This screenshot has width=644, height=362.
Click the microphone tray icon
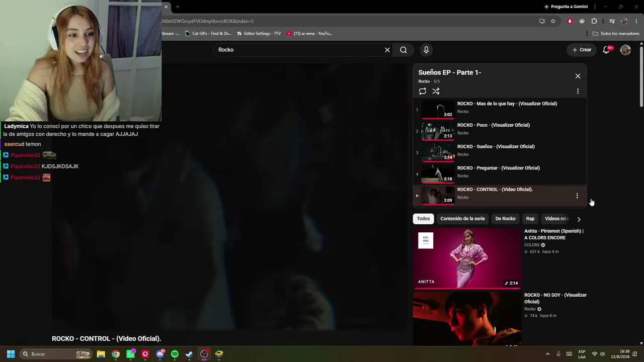[x=558, y=354]
